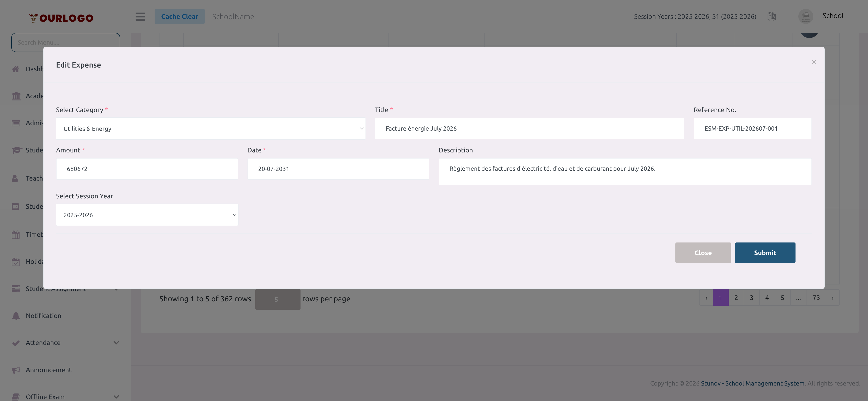
Task: Open the Select Session Year dropdown
Action: 147,215
